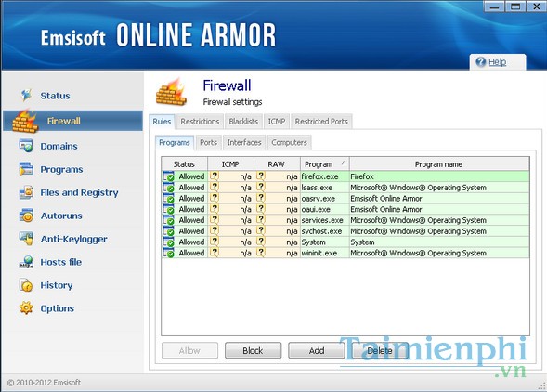Select the lsass.exe program cell
This screenshot has height=392, width=547.
point(325,188)
